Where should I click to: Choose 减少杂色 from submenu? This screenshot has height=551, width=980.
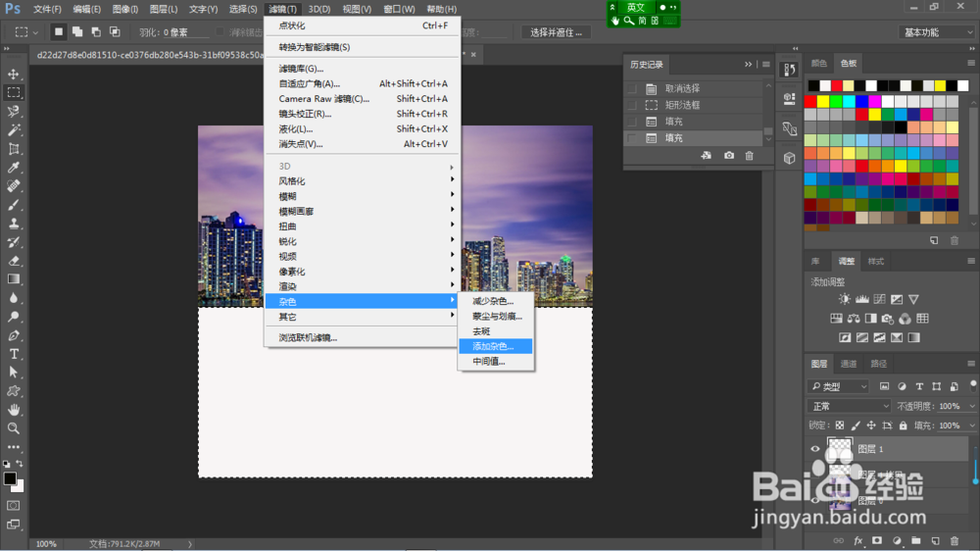point(496,301)
